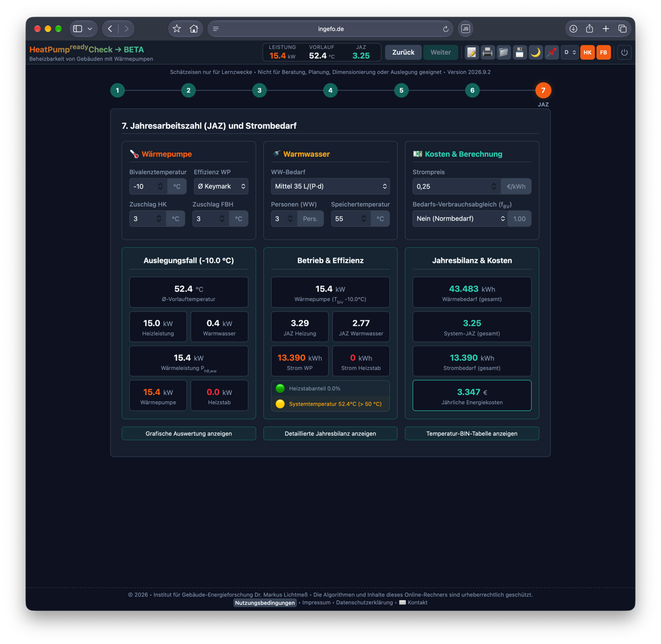Open the notes memo icon in toolbar
The height and width of the screenshot is (644, 661).
472,52
